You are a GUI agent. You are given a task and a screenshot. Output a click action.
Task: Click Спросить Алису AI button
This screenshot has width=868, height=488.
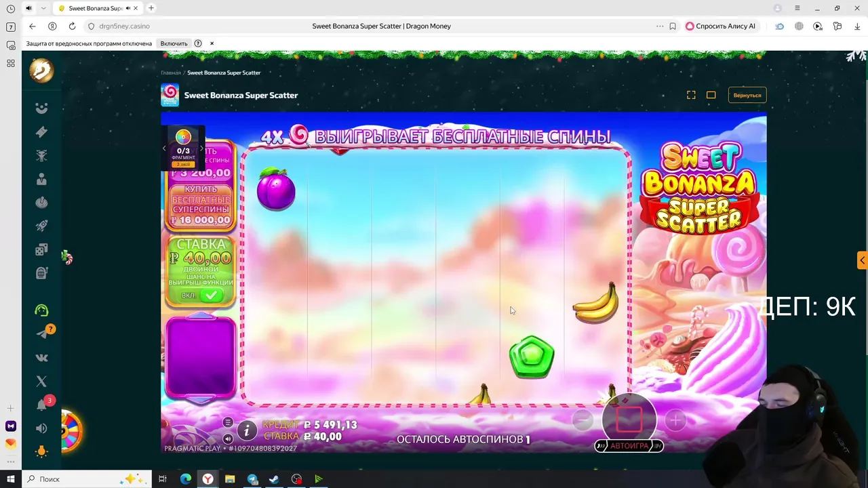(x=720, y=26)
